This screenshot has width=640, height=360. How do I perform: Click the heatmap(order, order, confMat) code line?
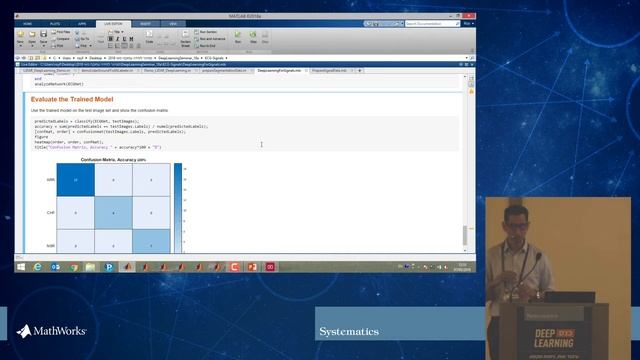coord(69,142)
